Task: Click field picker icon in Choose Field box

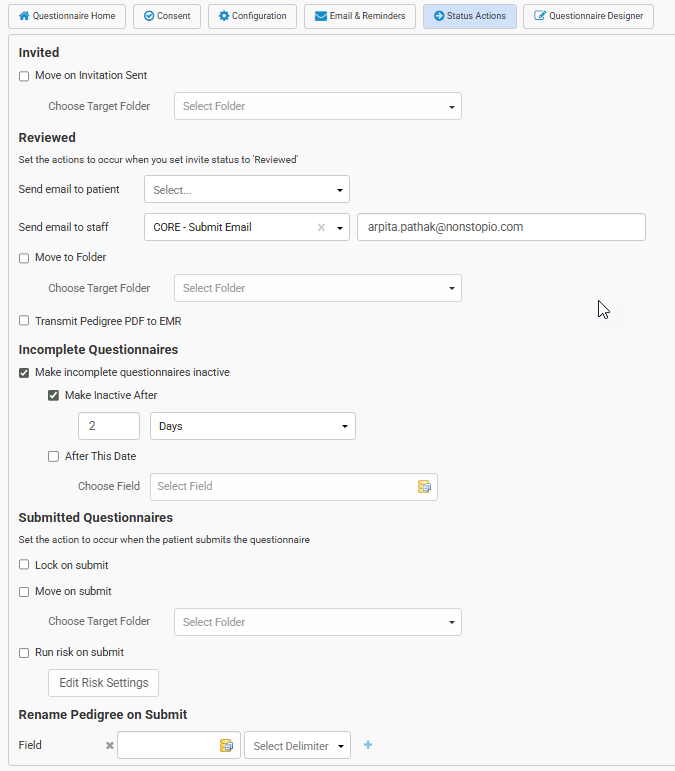Action: [424, 487]
